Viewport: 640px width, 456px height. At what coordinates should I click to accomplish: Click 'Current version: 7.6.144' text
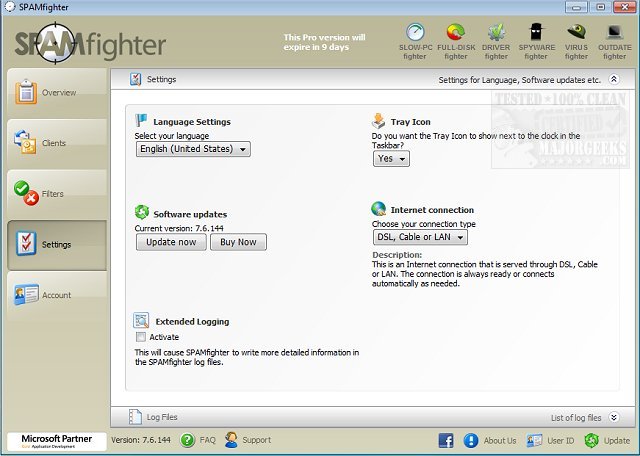pos(179,228)
